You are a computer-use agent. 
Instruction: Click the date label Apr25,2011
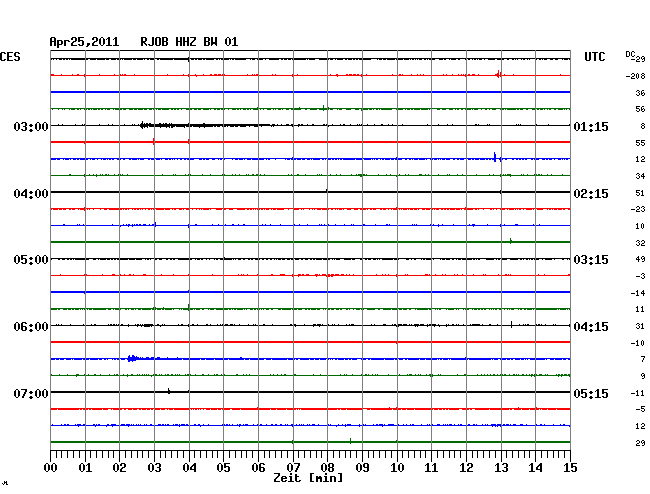pos(84,42)
